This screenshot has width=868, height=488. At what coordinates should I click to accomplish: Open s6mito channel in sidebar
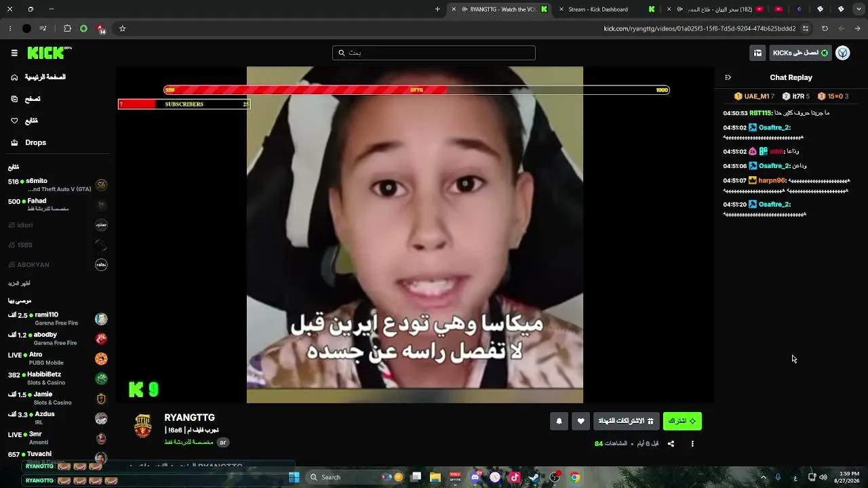click(x=58, y=185)
